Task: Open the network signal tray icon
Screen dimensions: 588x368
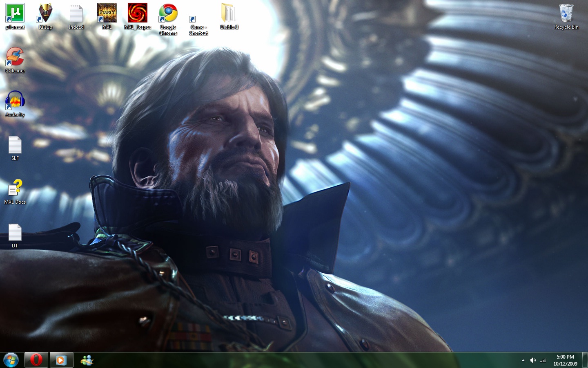Action: pos(543,360)
